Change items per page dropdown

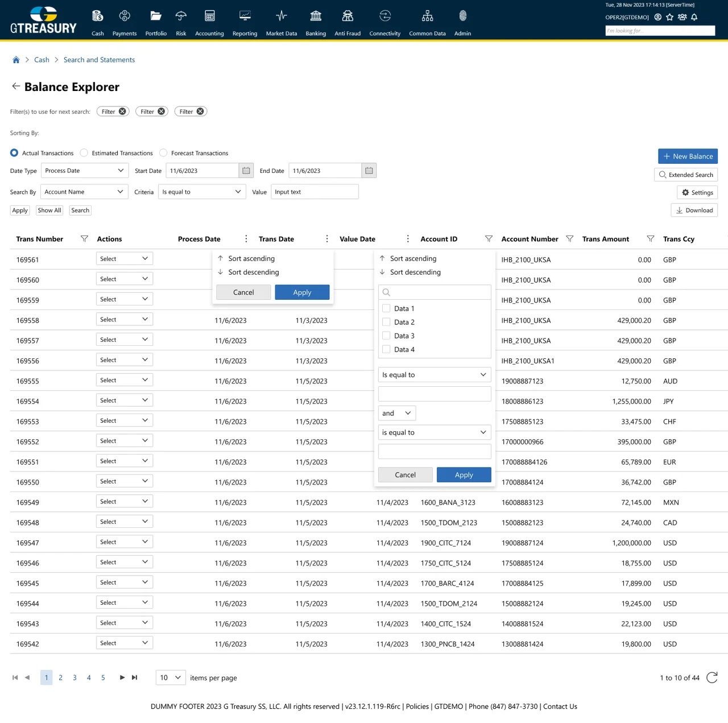tap(171, 677)
